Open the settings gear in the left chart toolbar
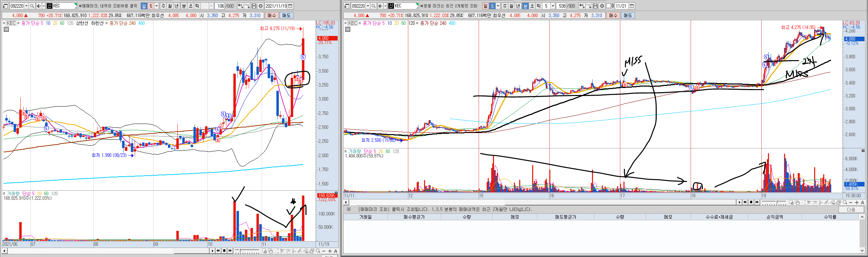The width and height of the screenshot is (868, 257). (x=260, y=6)
